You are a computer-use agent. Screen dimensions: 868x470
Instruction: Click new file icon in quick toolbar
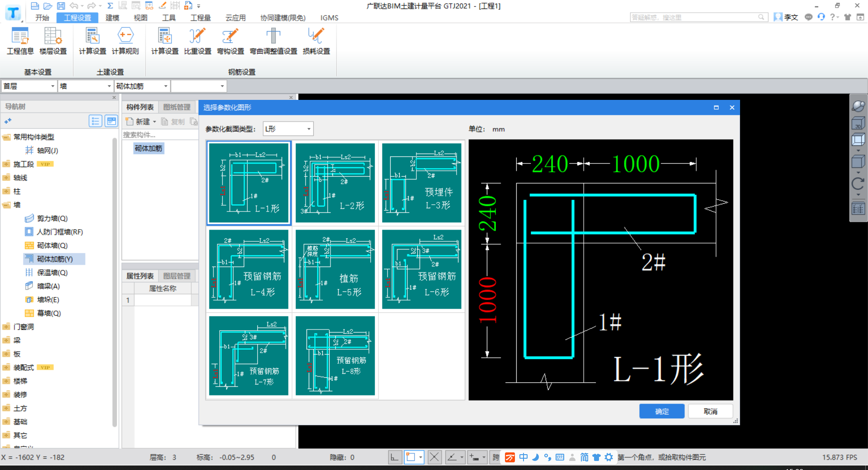coord(35,6)
